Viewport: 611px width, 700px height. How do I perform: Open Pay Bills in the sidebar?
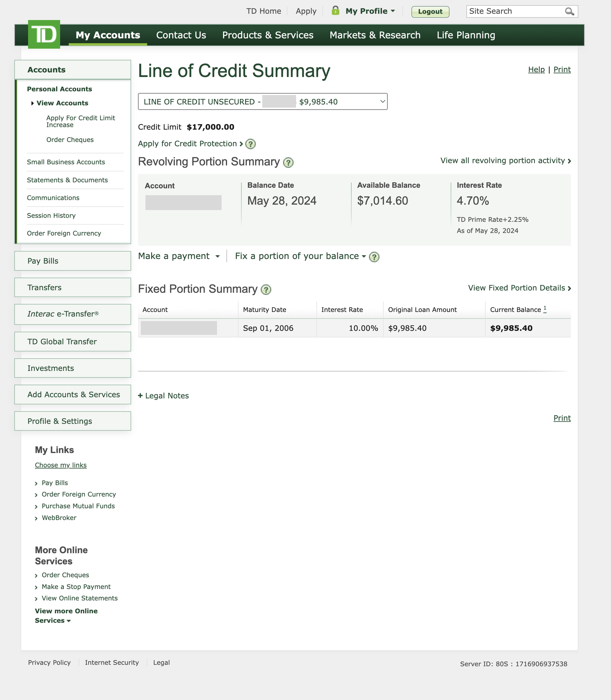click(73, 261)
